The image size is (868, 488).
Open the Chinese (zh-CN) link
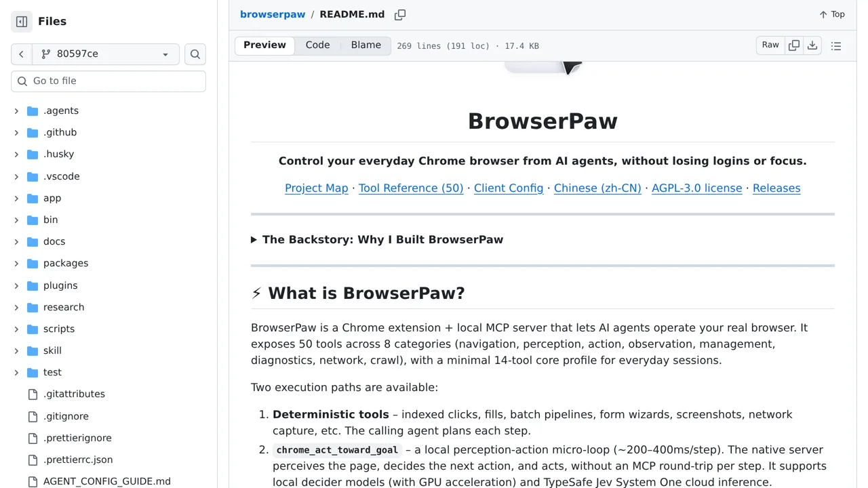point(597,188)
